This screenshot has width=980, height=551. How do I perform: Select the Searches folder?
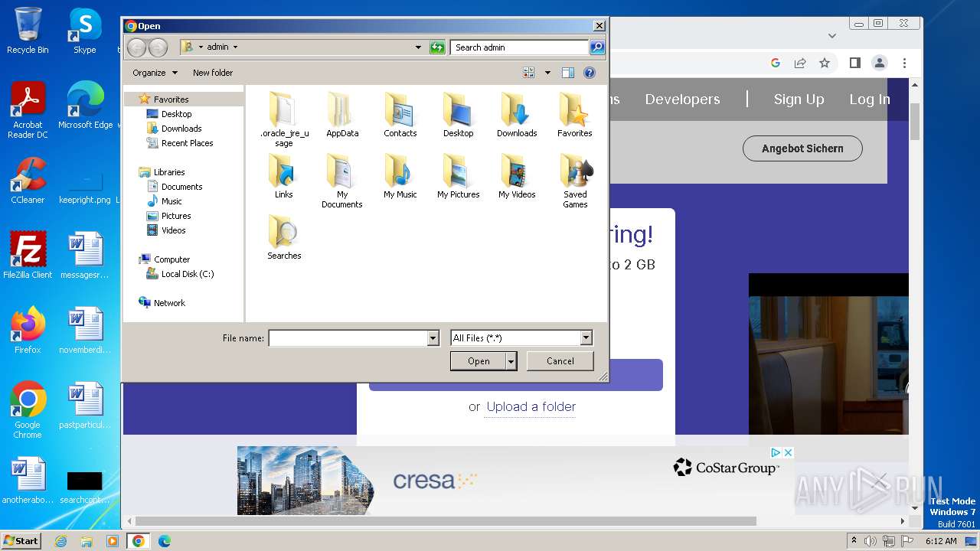(x=284, y=237)
